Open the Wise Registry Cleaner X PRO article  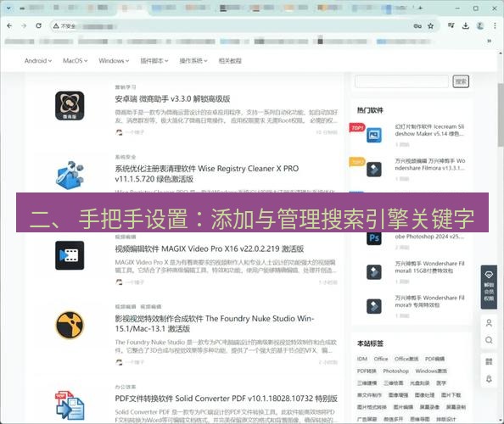(x=207, y=174)
